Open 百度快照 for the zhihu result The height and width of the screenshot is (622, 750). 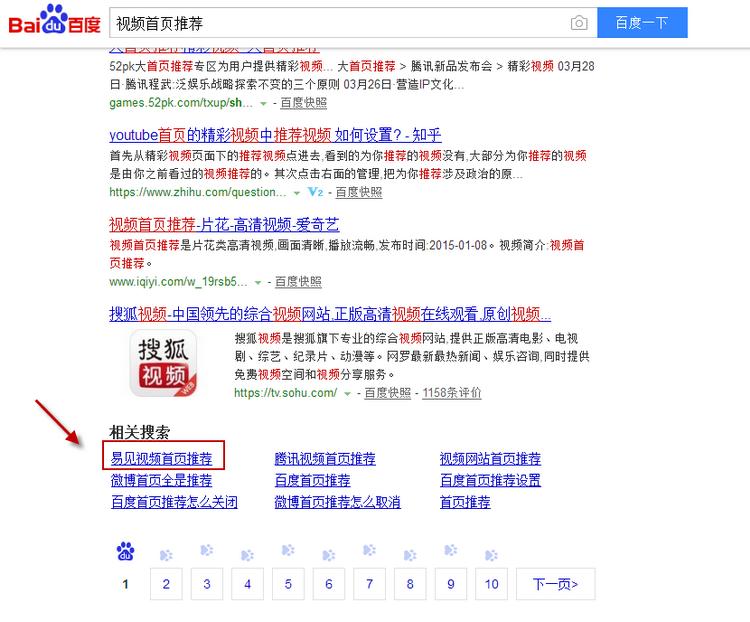point(359,192)
